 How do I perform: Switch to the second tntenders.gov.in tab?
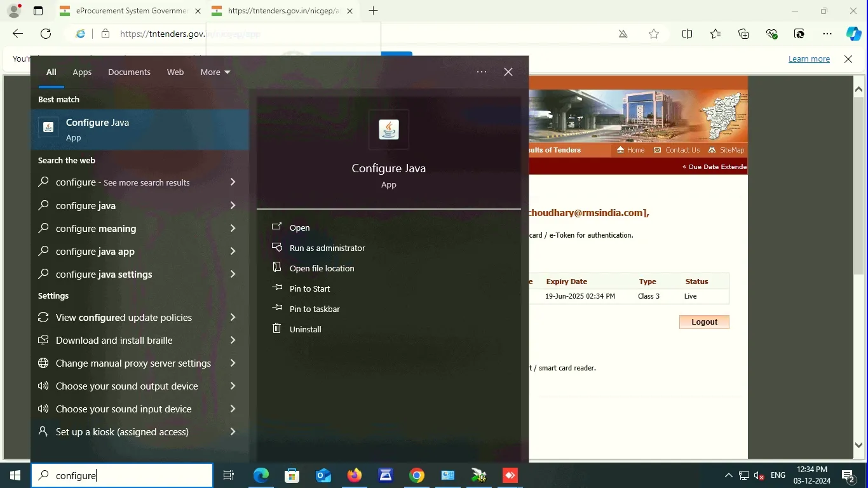[283, 11]
